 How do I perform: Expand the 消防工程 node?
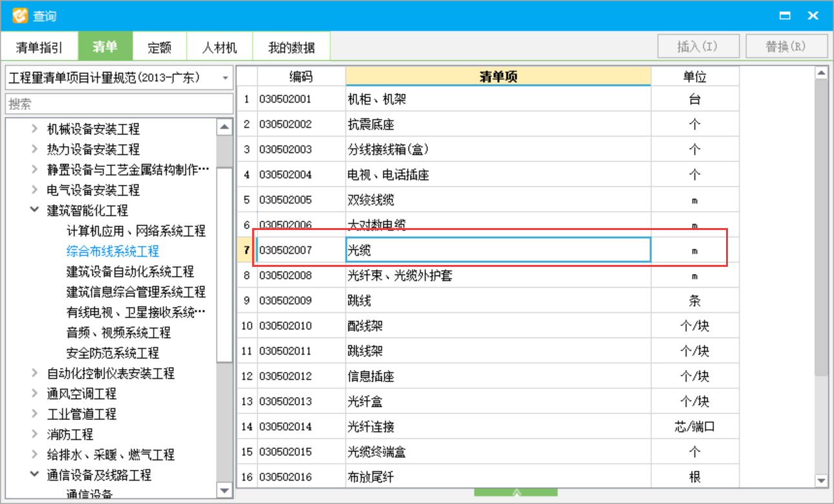(34, 434)
